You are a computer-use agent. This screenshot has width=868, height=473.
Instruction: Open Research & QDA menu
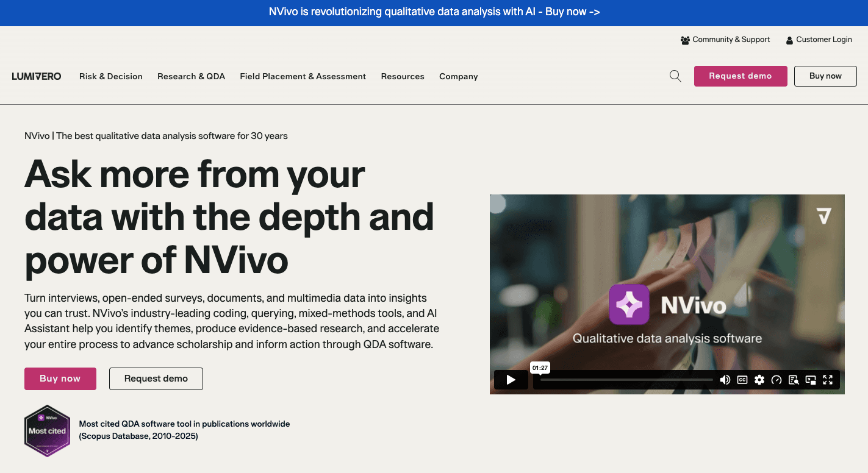pos(192,76)
